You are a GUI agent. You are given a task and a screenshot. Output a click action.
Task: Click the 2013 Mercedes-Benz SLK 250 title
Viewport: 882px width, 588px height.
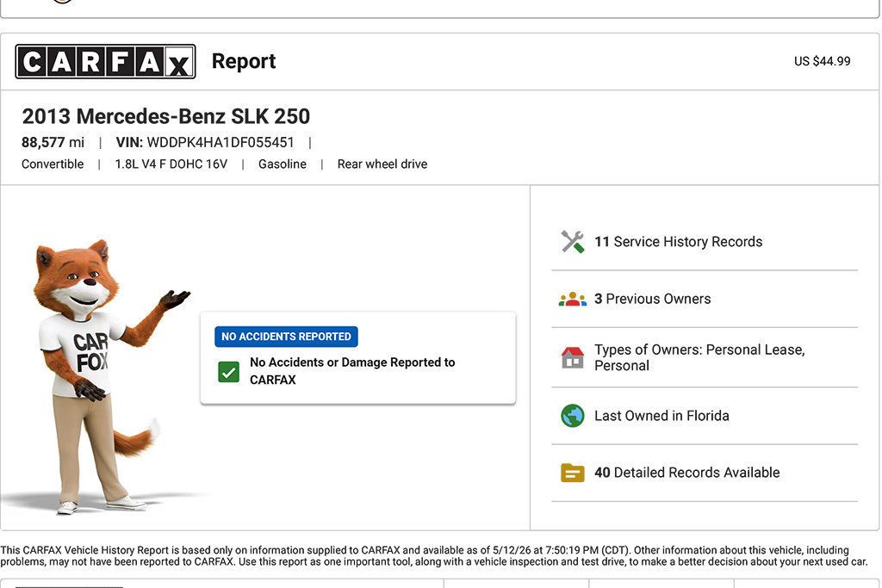click(166, 116)
